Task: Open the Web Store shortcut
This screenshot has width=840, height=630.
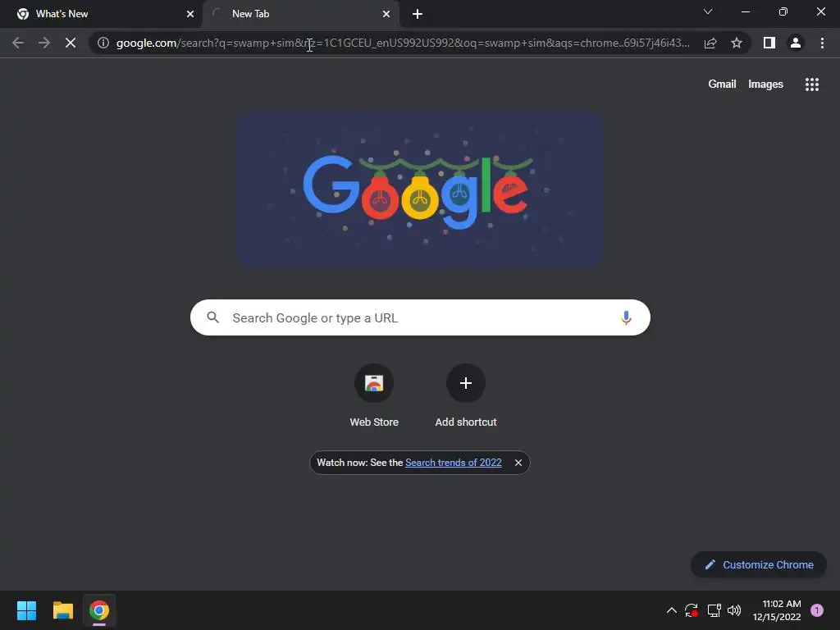Action: 374,396
